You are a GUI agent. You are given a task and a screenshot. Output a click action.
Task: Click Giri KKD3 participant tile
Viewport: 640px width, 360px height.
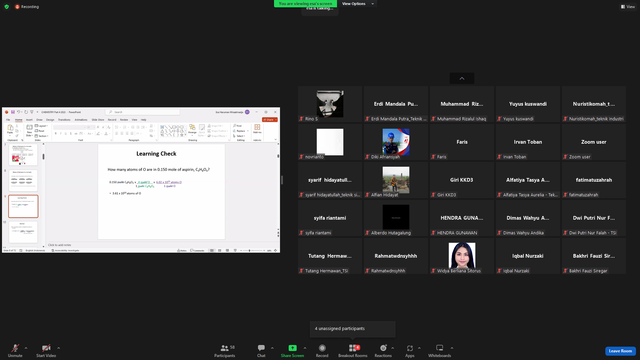click(462, 180)
